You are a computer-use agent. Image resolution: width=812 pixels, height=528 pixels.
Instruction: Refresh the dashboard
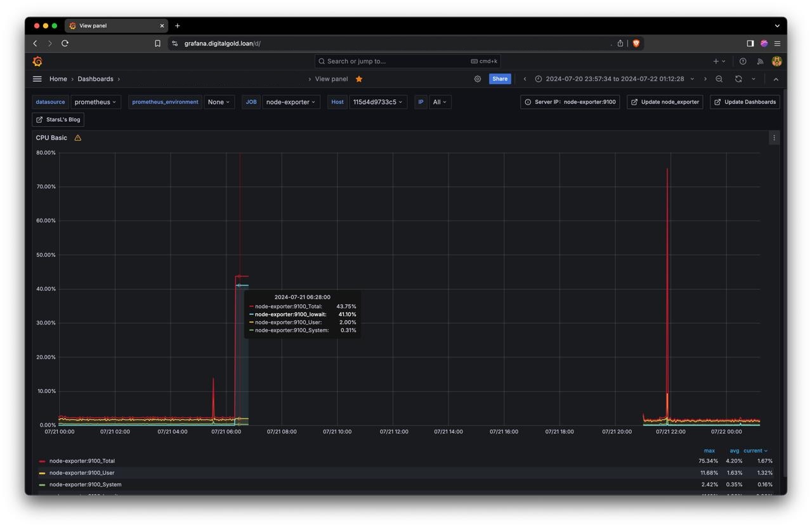pyautogui.click(x=738, y=79)
